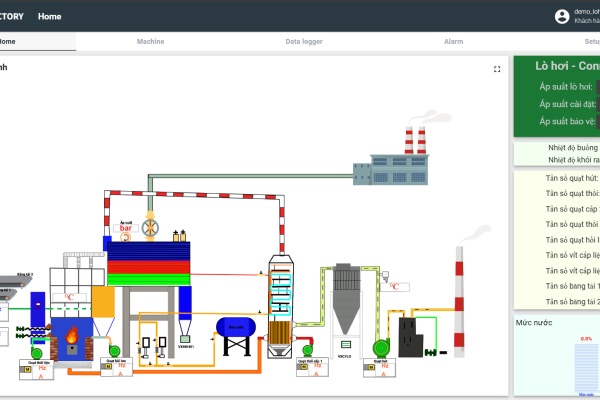
Task: Select the cyclone dust collector
Action: (345, 300)
